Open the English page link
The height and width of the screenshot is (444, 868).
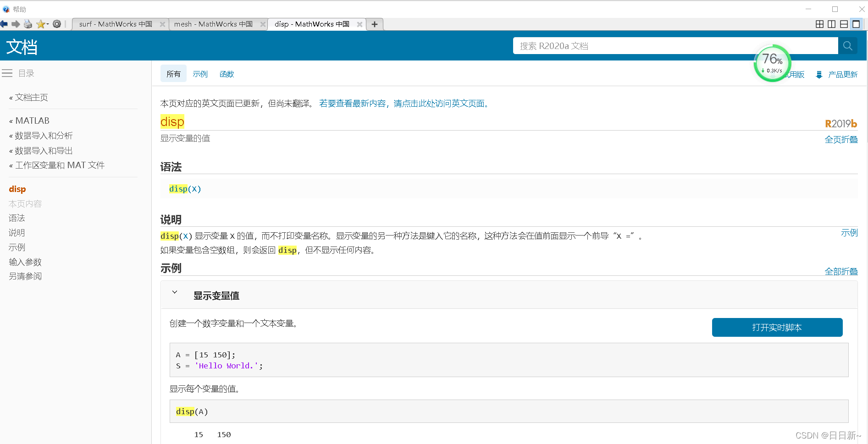(404, 104)
